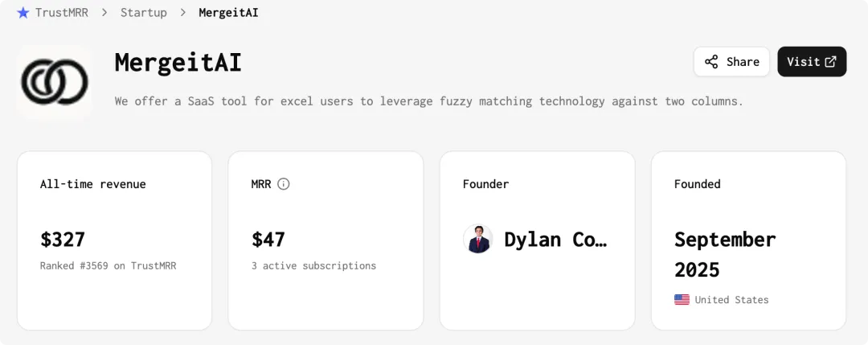This screenshot has width=868, height=345.
Task: Click the external link arrow icon
Action: pyautogui.click(x=830, y=61)
